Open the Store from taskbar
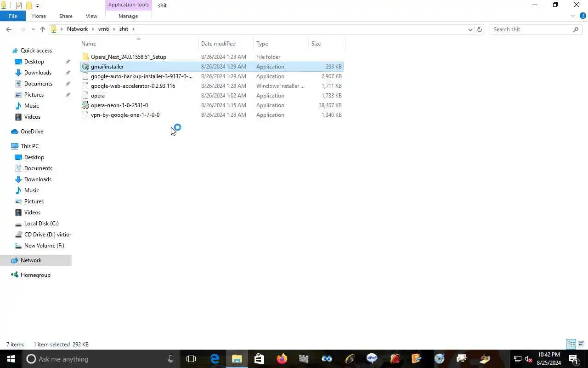The height and width of the screenshot is (368, 588). click(259, 359)
